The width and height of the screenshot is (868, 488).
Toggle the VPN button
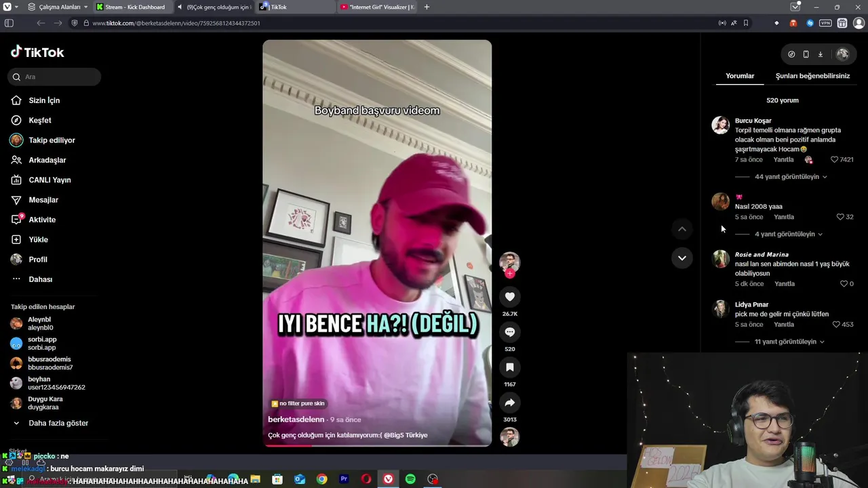[x=825, y=23]
